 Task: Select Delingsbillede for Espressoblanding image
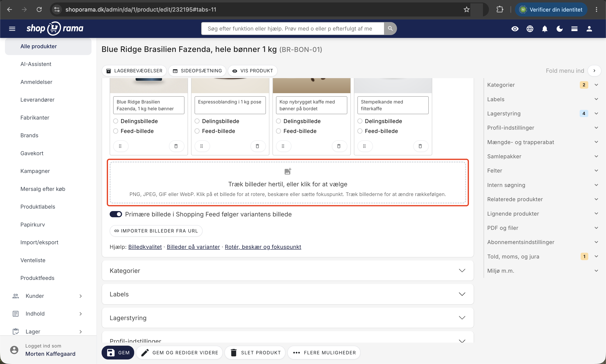197,121
